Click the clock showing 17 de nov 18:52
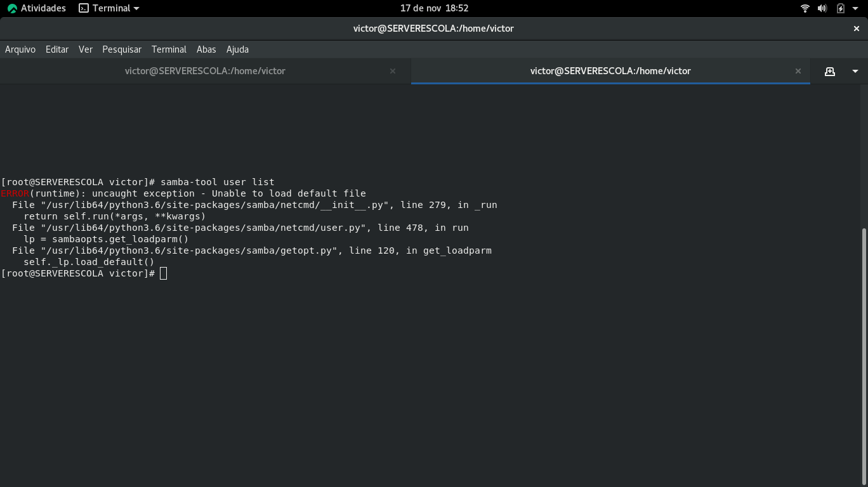The image size is (868, 487). click(x=434, y=8)
